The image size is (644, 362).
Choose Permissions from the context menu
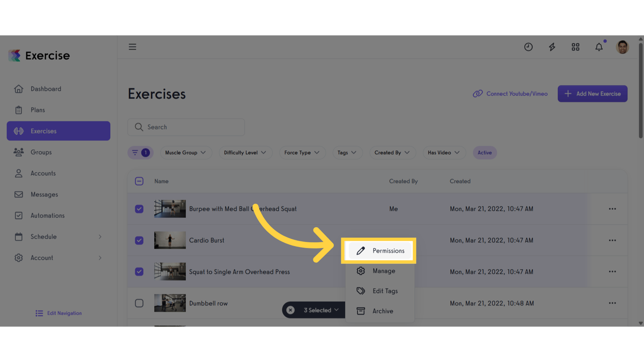pos(379,250)
